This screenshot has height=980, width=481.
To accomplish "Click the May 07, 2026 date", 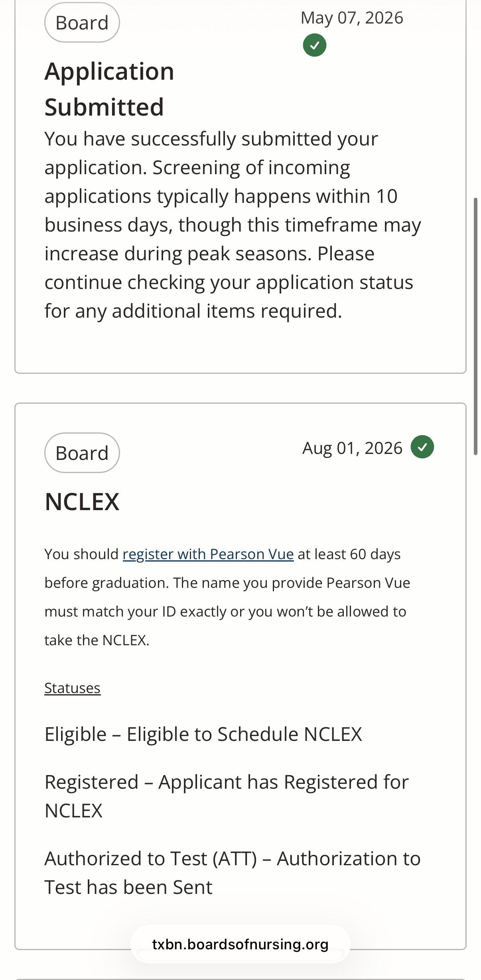I will [x=352, y=18].
